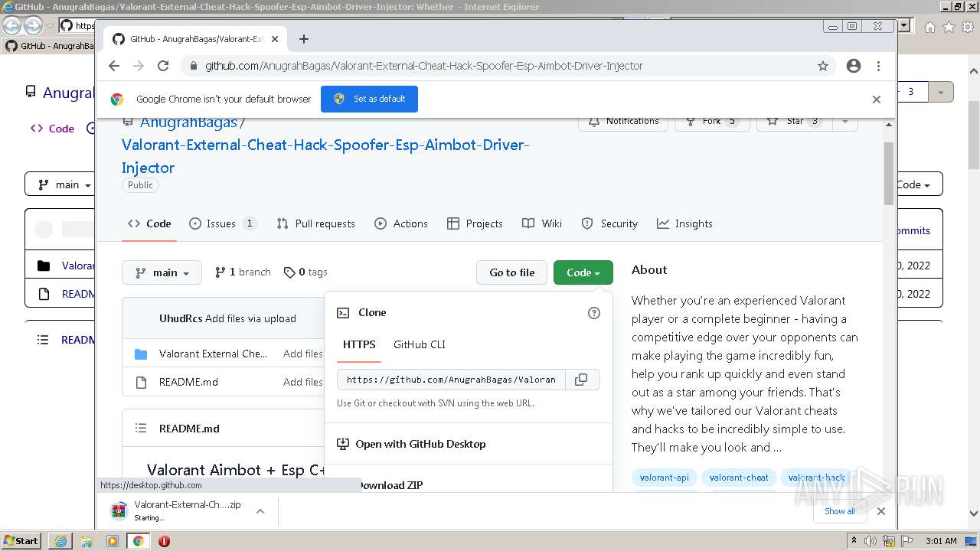The height and width of the screenshot is (551, 980).
Task: Open with GitHub Desktop
Action: pyautogui.click(x=420, y=444)
